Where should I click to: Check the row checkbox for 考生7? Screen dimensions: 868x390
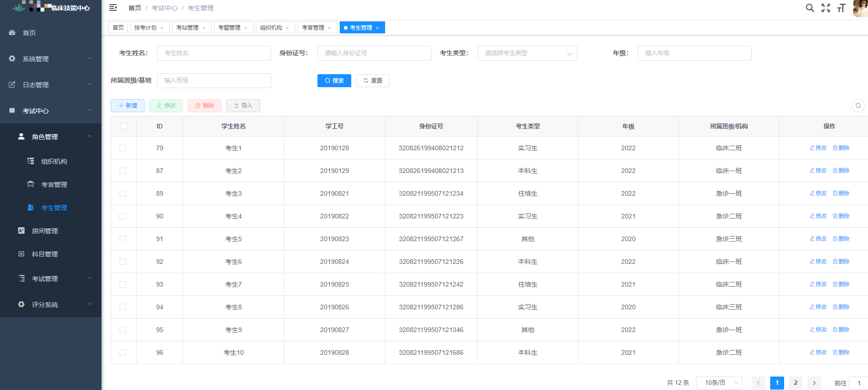click(123, 284)
